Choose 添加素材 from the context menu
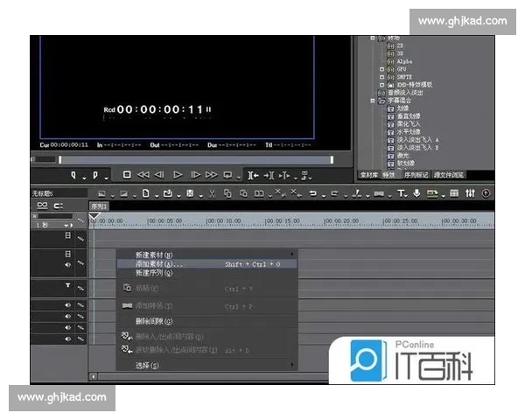Screen dimensions: 525x420 pyautogui.click(x=159, y=263)
